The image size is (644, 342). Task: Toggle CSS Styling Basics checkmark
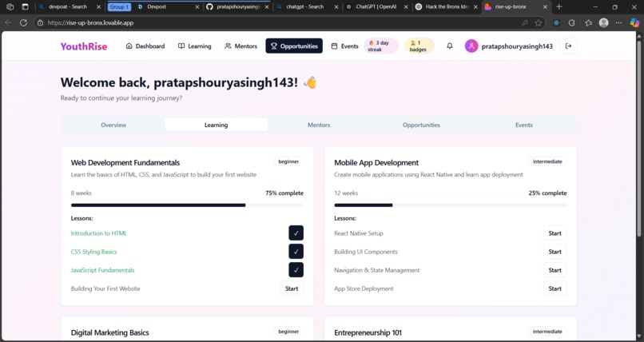click(296, 252)
